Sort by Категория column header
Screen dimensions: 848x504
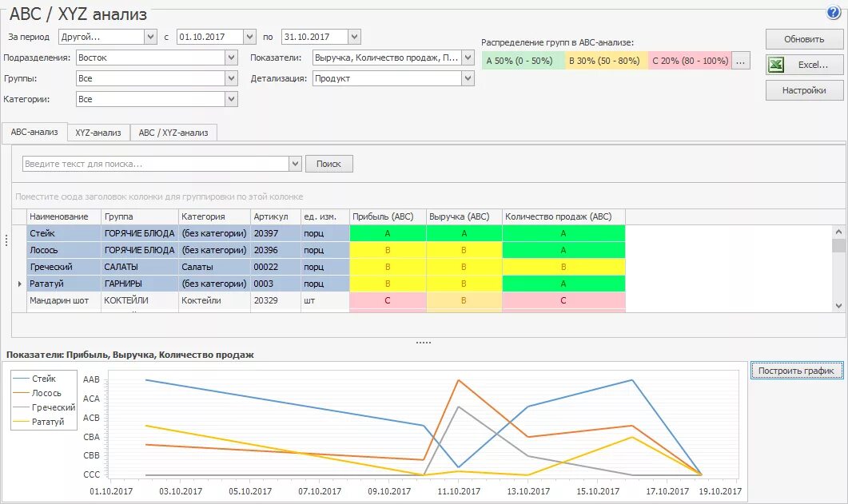coord(214,216)
